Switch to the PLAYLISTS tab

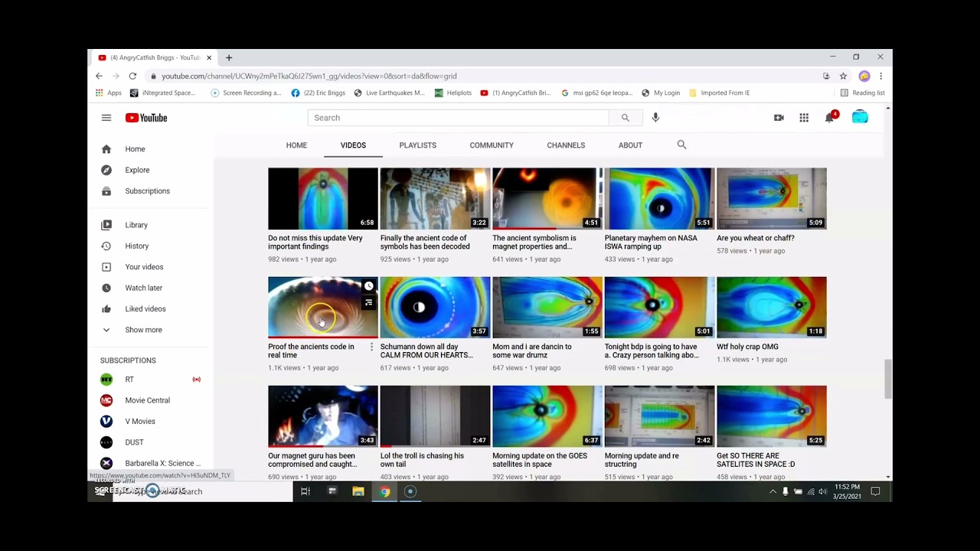tap(417, 145)
